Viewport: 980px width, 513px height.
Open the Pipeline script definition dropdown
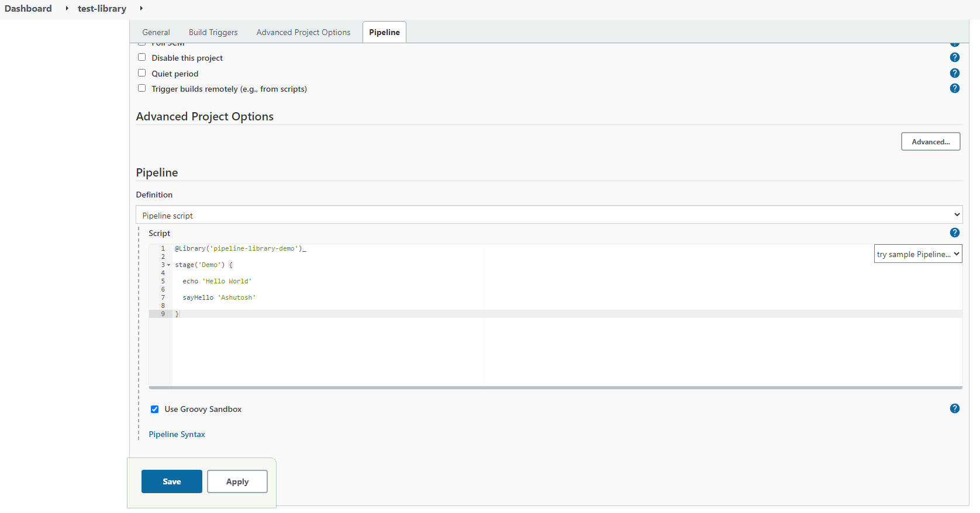(549, 214)
